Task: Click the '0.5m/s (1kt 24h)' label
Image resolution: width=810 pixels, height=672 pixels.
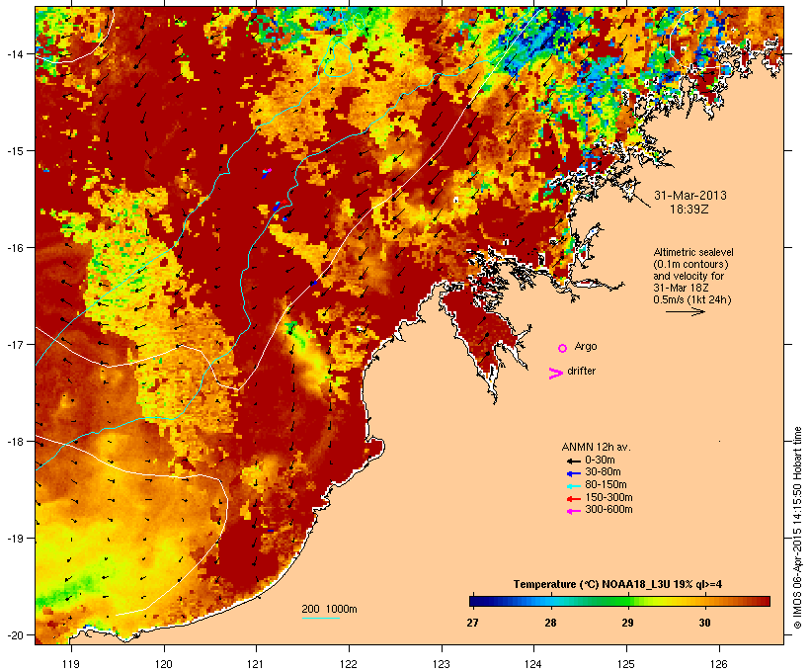Action: click(692, 299)
